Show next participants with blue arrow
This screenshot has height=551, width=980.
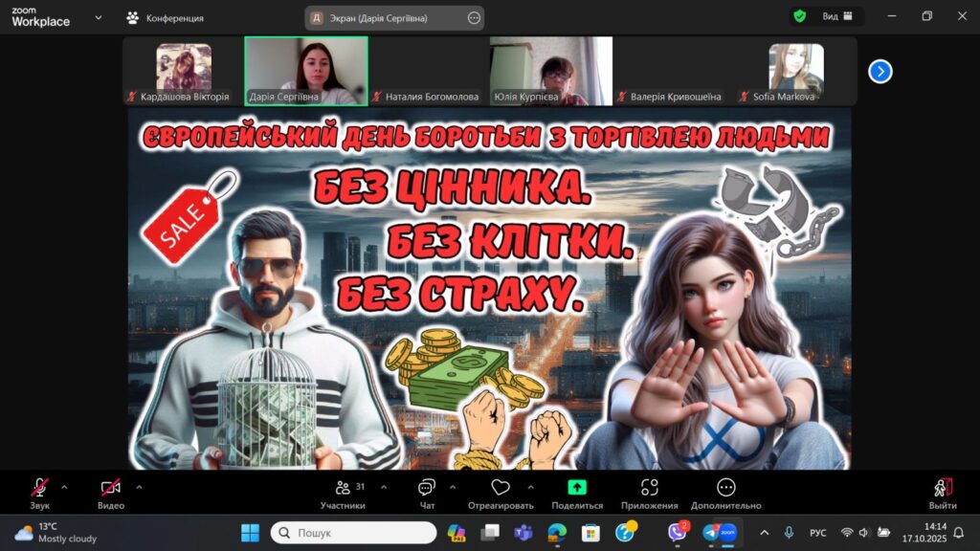[880, 71]
